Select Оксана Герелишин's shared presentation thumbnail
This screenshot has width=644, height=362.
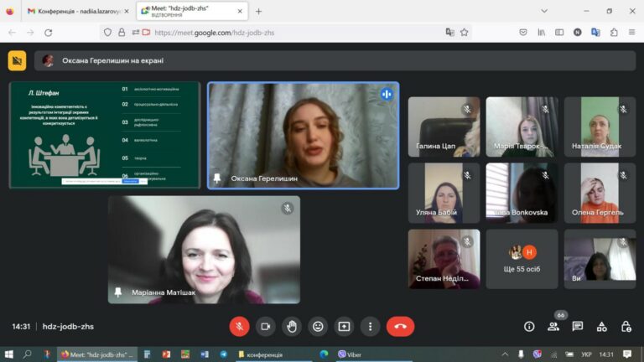105,135
